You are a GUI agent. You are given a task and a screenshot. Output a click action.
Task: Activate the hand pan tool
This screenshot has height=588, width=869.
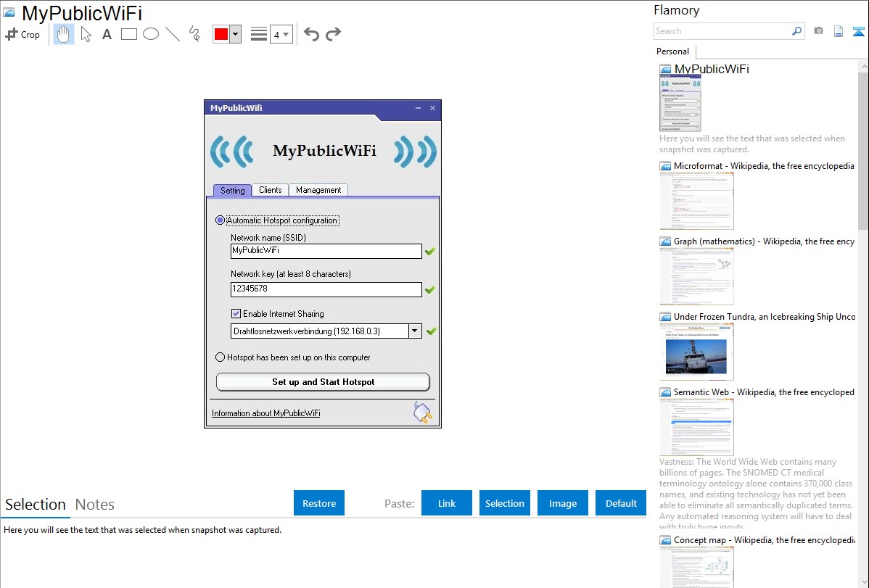[64, 34]
